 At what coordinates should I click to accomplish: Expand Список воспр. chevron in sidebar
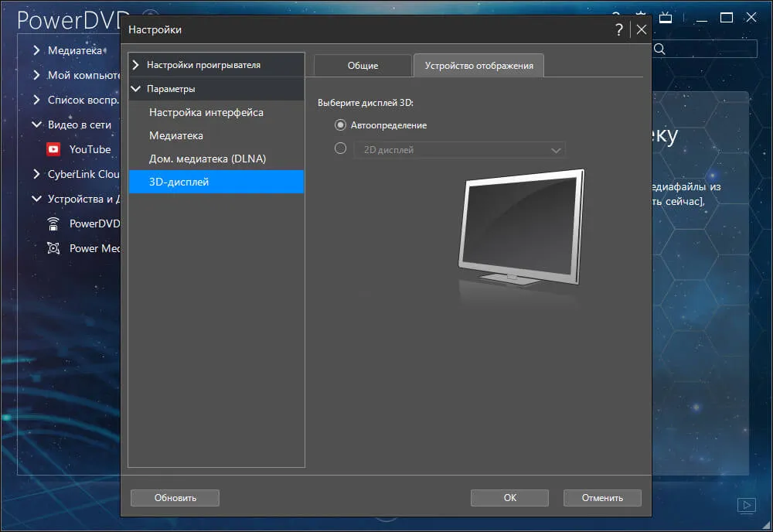(x=36, y=100)
